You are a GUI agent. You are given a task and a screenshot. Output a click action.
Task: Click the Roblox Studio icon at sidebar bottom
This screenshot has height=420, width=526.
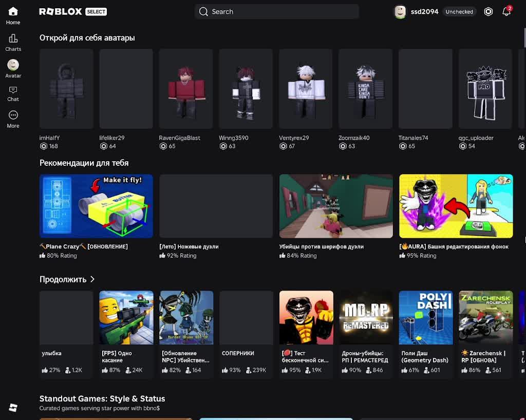click(13, 408)
